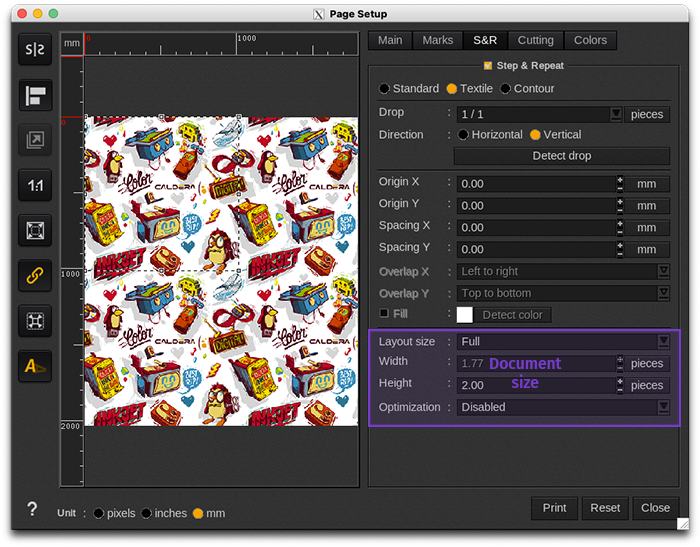Screen dimensions: 700x547
Task: Click the crop marks frame icon
Action: (x=35, y=321)
